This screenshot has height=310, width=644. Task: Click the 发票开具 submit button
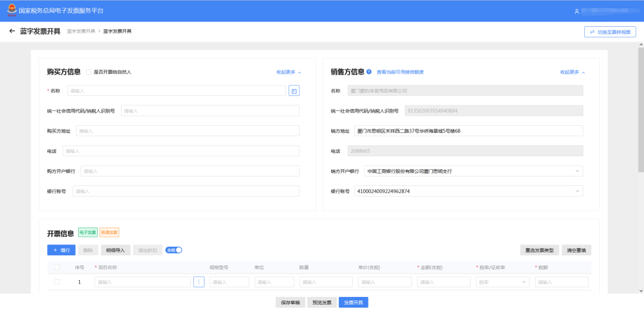354,303
